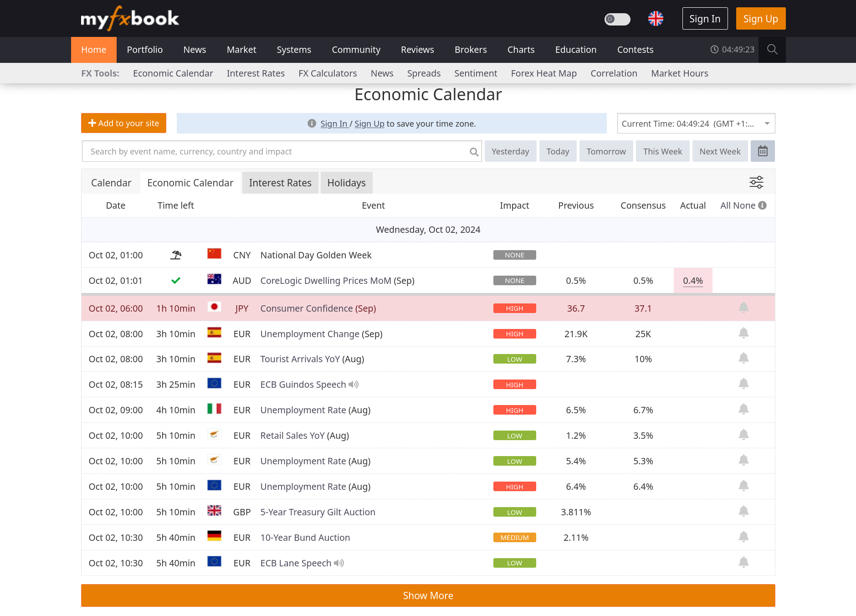Screen dimensions: 856x616
Task: Open the search magnifier in navigation bar
Action: pos(772,50)
